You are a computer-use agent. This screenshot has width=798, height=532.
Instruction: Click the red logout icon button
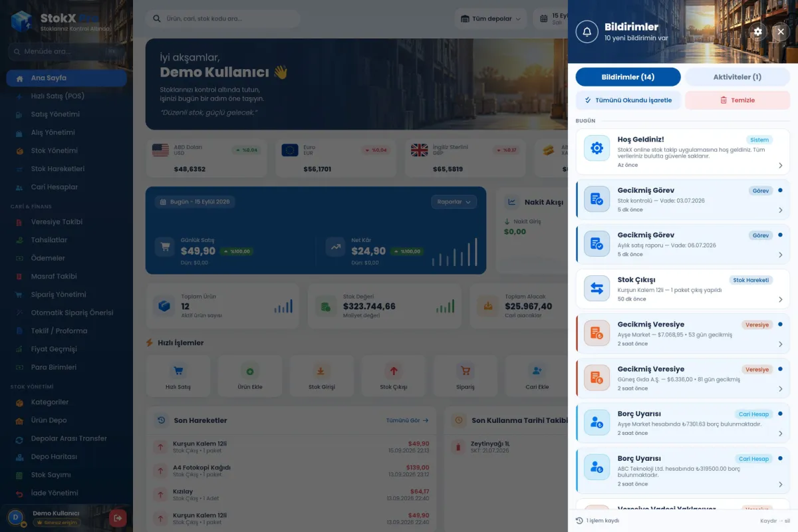(x=118, y=517)
